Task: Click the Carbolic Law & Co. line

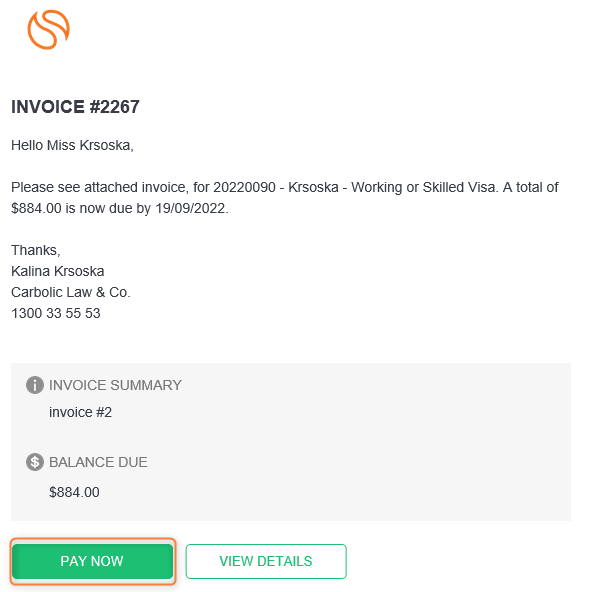Action: 71,292
